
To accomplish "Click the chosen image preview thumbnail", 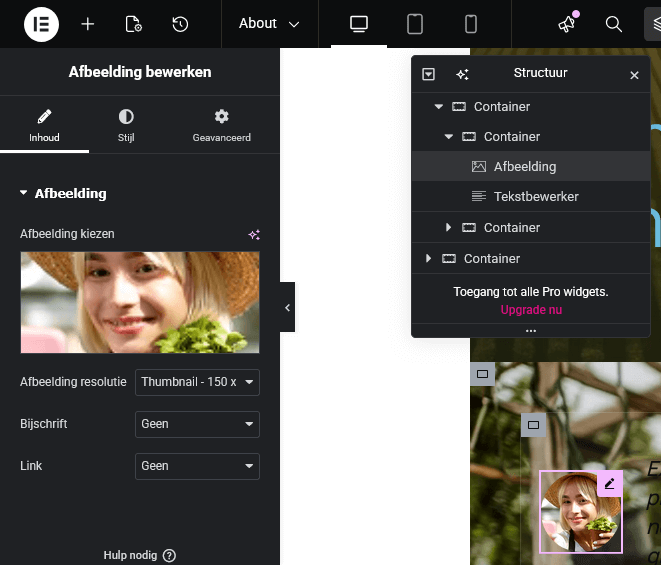I will pos(140,302).
